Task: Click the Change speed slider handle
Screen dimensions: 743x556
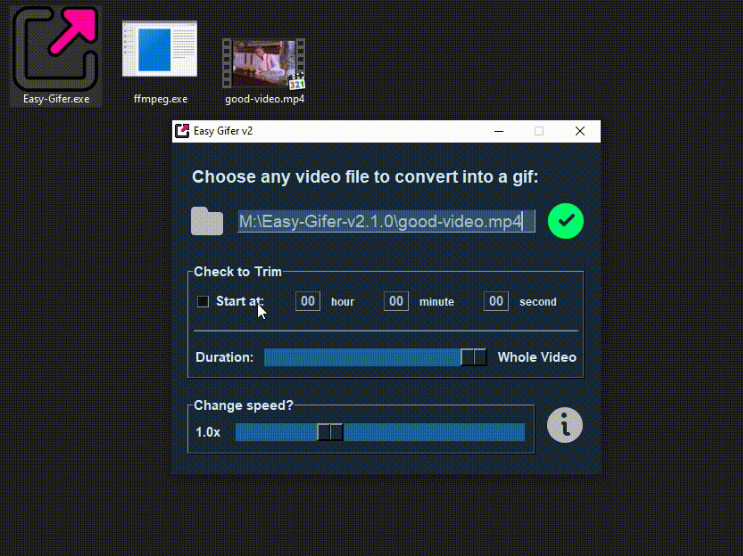Action: tap(330, 432)
